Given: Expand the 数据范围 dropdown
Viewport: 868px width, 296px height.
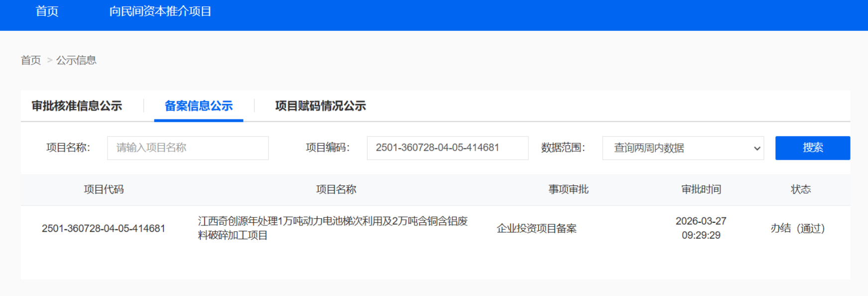Looking at the screenshot, I should (x=683, y=148).
